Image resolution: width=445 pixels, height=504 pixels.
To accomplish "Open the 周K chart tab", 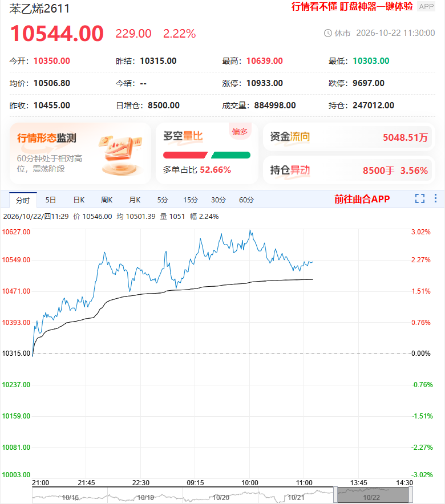I will click(x=107, y=200).
